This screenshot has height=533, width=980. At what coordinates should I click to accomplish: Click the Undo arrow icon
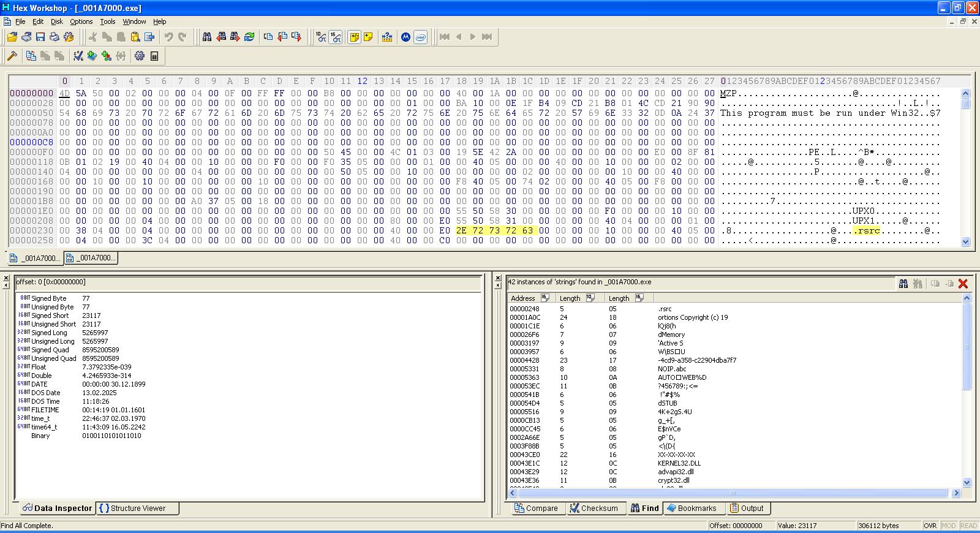168,37
